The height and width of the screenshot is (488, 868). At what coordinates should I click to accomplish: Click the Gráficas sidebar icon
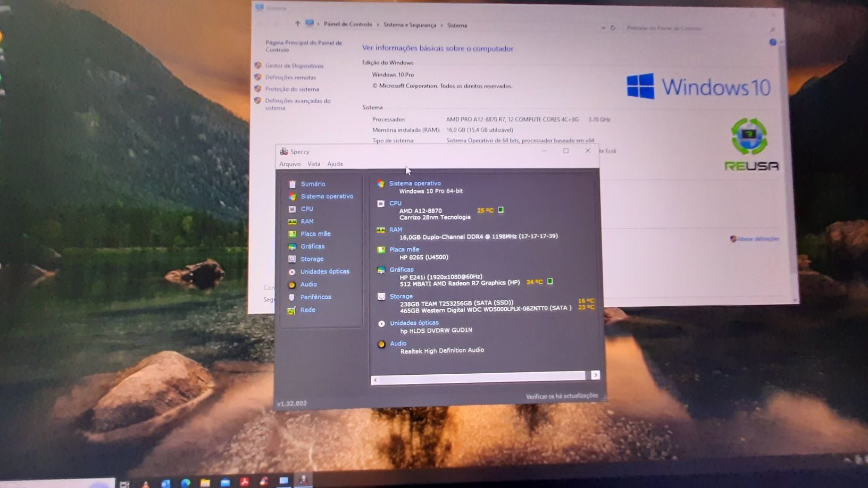[292, 247]
